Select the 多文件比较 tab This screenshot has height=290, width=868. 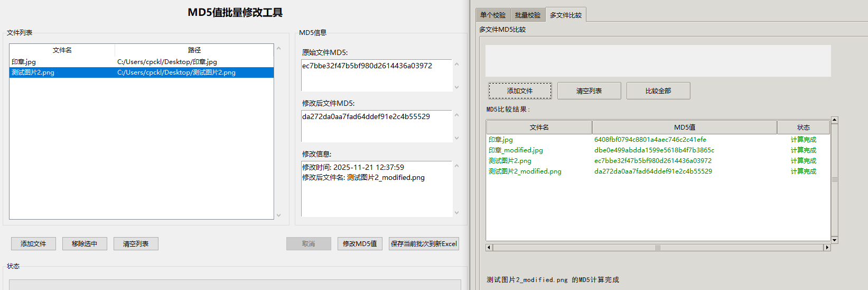coord(565,15)
